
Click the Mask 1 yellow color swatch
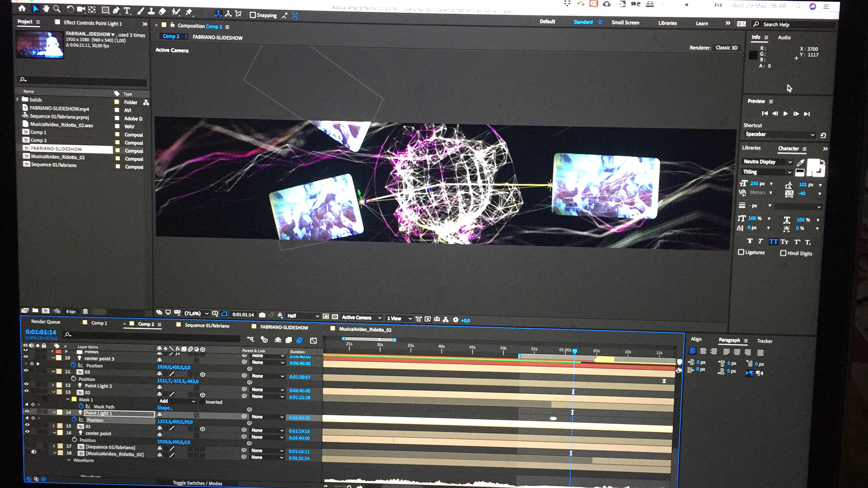(x=74, y=399)
